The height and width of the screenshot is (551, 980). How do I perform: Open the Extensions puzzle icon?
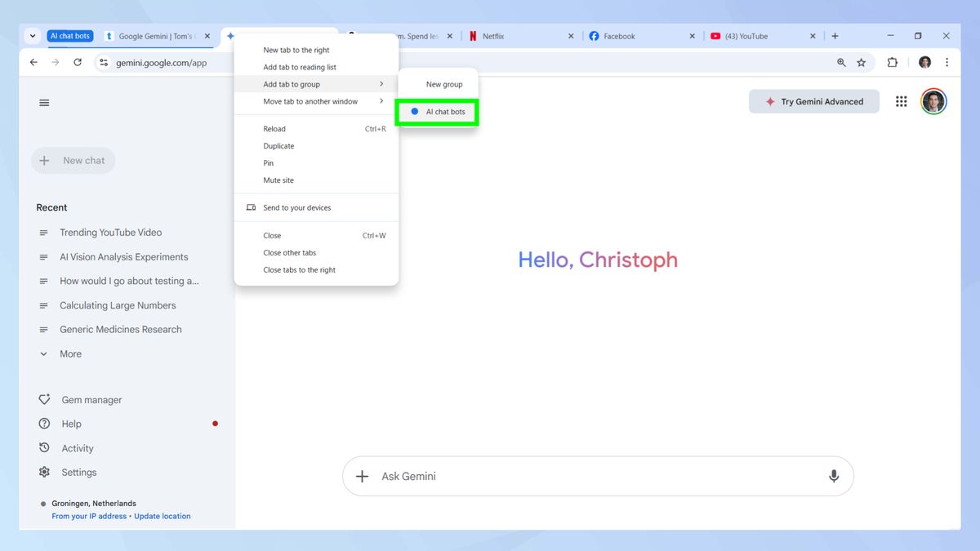pyautogui.click(x=892, y=62)
